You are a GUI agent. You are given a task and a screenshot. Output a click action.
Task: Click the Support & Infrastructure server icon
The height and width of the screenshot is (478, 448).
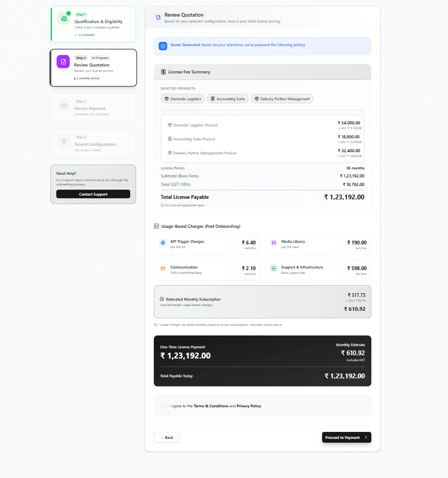(x=274, y=268)
